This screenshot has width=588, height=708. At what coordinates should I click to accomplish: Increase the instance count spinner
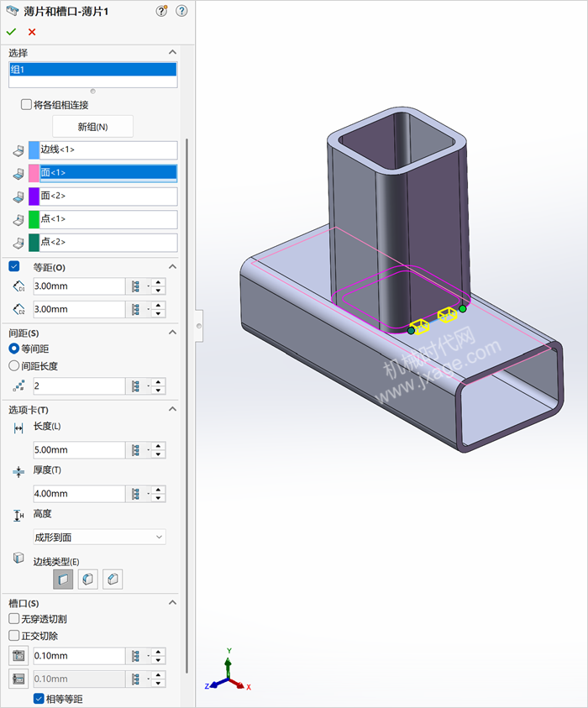point(158,382)
